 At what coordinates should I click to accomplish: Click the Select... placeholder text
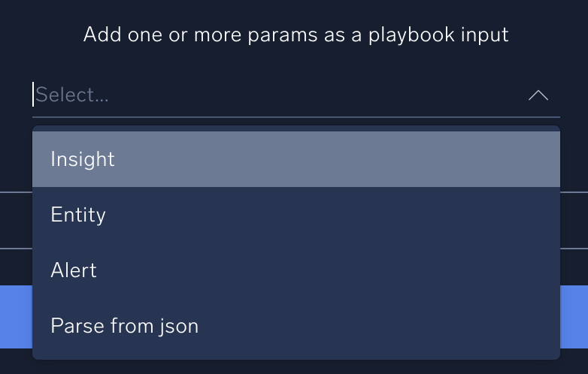point(72,95)
